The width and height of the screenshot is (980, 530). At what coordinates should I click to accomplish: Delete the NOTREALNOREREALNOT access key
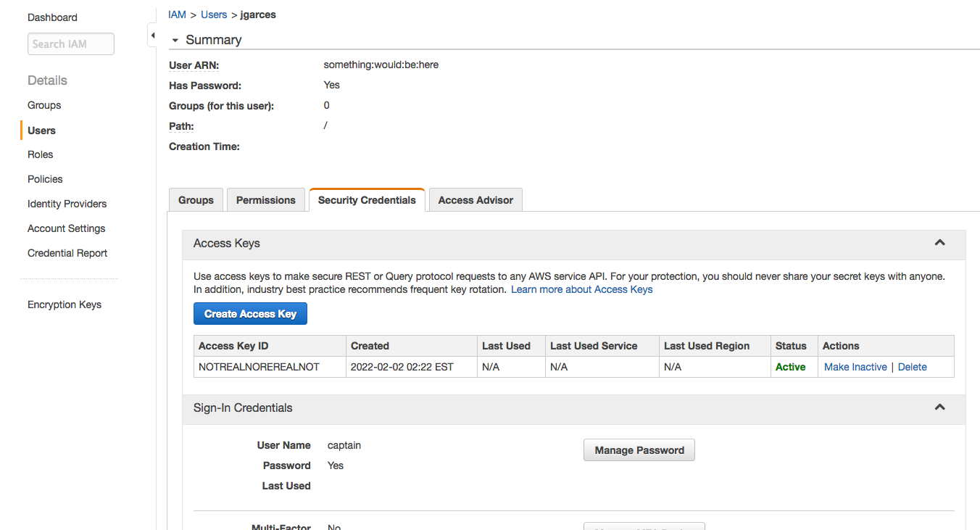912,367
